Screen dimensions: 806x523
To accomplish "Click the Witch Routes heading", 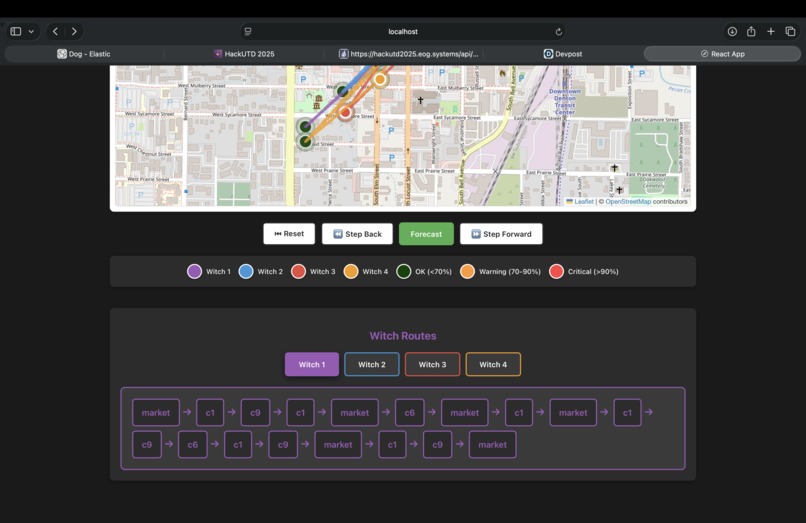I will 403,336.
